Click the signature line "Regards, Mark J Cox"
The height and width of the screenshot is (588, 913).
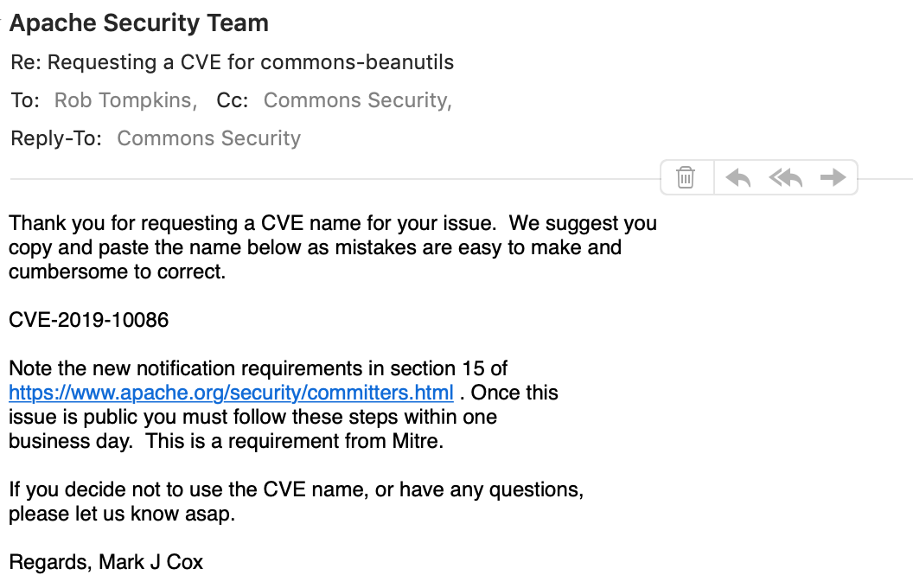pyautogui.click(x=106, y=562)
